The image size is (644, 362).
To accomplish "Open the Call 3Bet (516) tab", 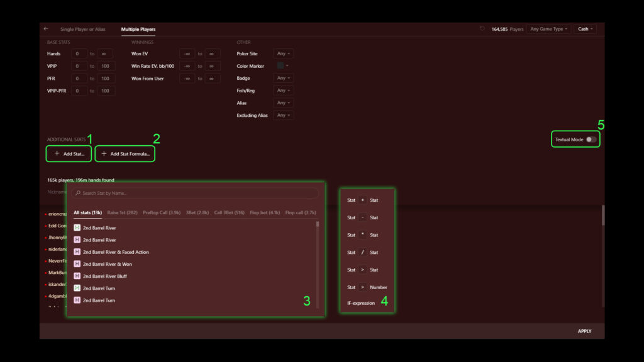I will coord(229,212).
